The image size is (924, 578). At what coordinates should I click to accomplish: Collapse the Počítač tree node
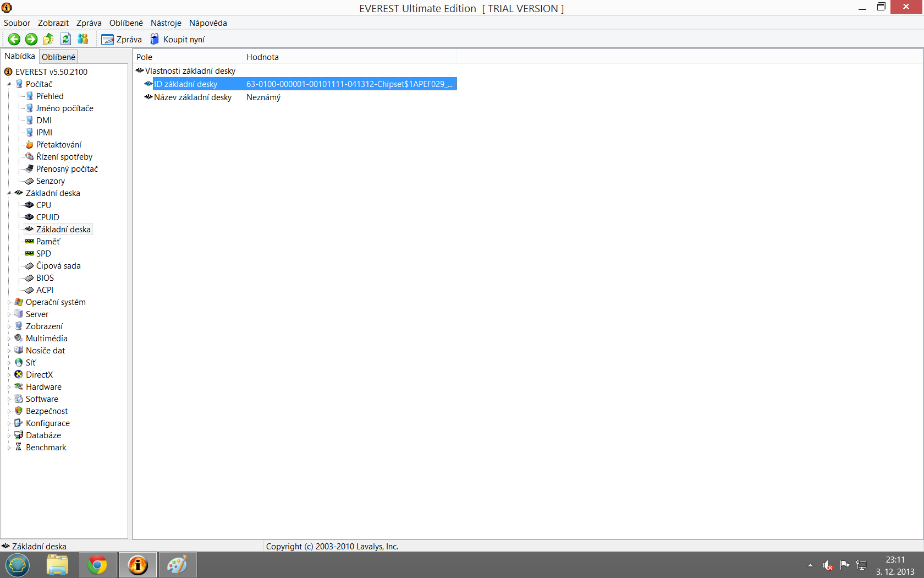pos(9,84)
